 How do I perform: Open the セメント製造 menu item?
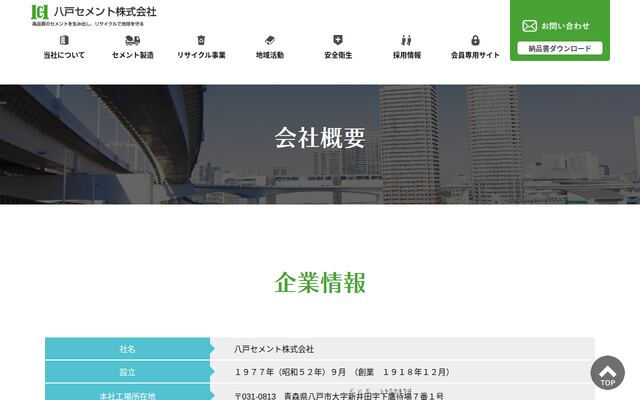click(133, 55)
